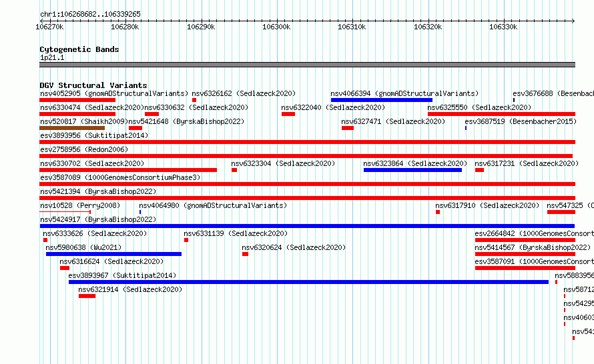Select the nsv5980638 (Wu2021) label

pos(83,247)
